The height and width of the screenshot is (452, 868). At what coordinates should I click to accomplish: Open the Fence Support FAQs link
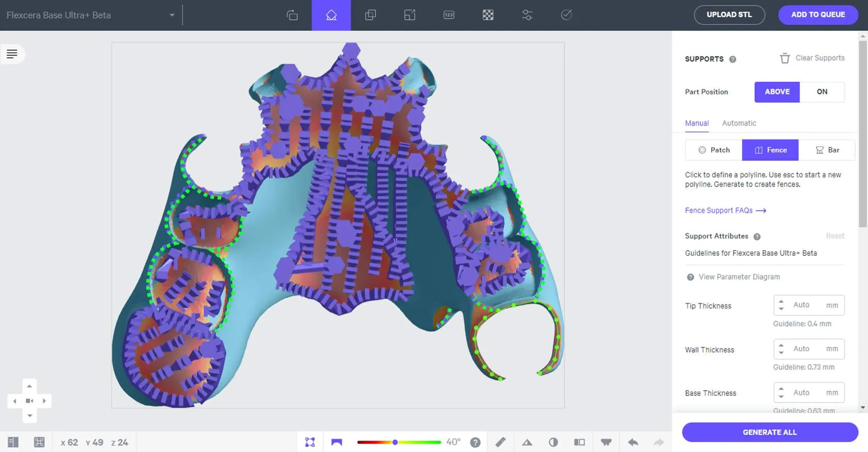tap(725, 210)
